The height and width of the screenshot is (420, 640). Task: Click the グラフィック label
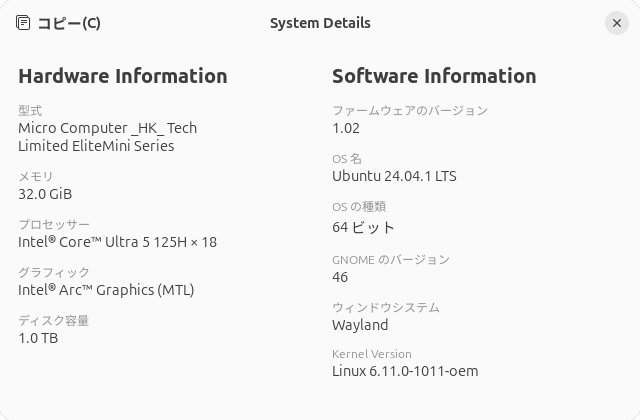point(54,272)
